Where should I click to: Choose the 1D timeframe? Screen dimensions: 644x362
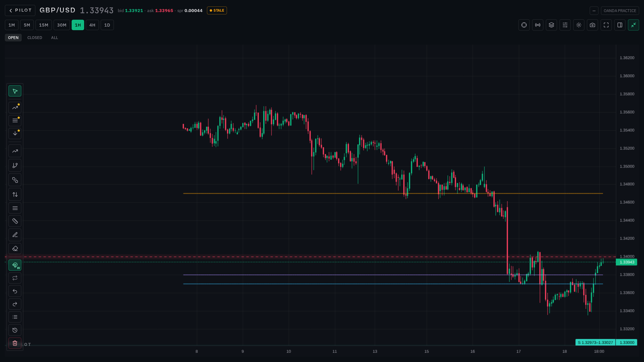click(107, 25)
